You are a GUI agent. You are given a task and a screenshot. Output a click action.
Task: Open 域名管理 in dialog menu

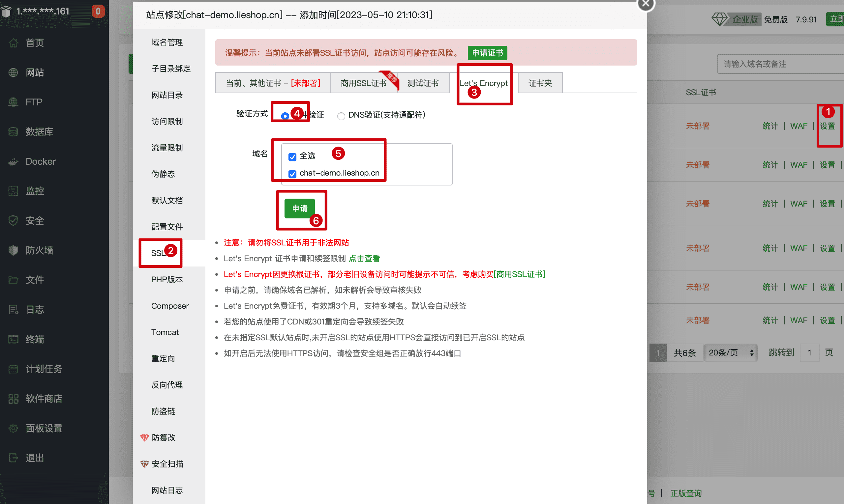169,42
